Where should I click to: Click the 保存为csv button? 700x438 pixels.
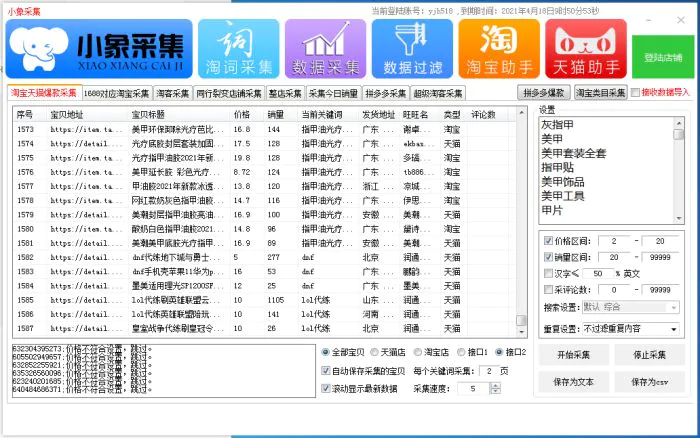[649, 381]
